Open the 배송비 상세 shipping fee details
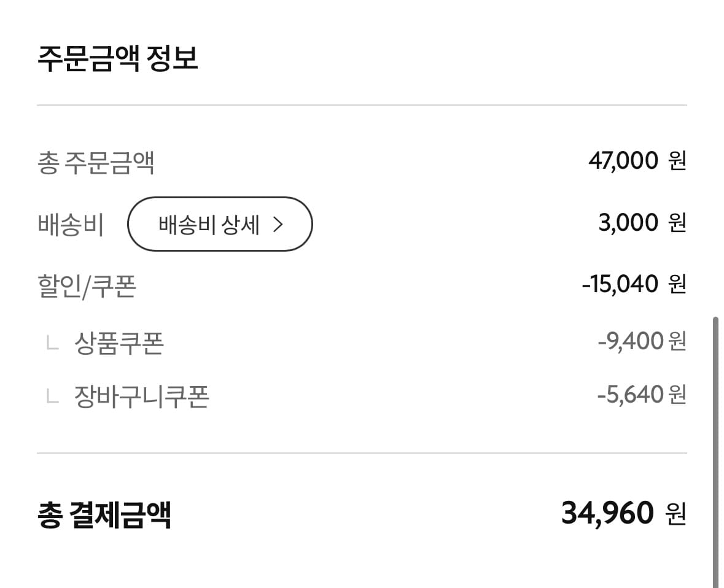Viewport: 724px width, 588px height. (x=219, y=225)
